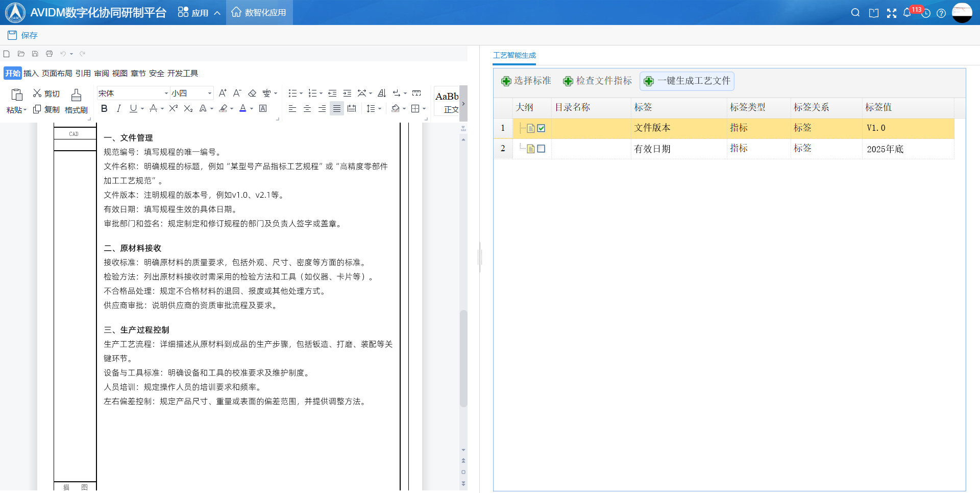Click the 检查文件指标 button
This screenshot has width=980, height=493.
(597, 81)
